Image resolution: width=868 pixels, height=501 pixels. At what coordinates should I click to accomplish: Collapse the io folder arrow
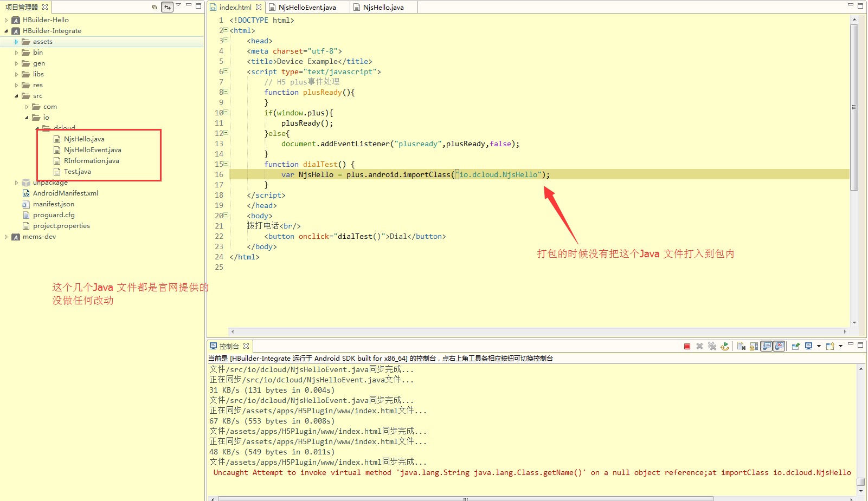coord(27,118)
